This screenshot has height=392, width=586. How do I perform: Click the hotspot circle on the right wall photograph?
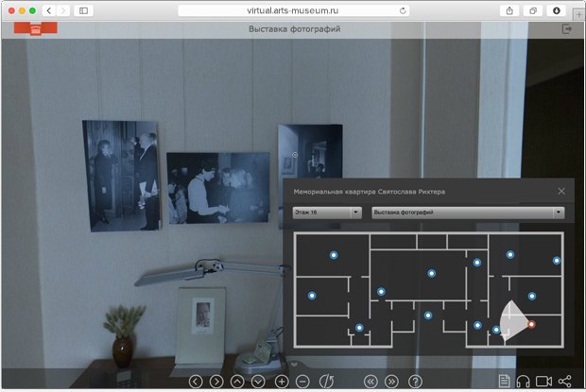pos(295,155)
